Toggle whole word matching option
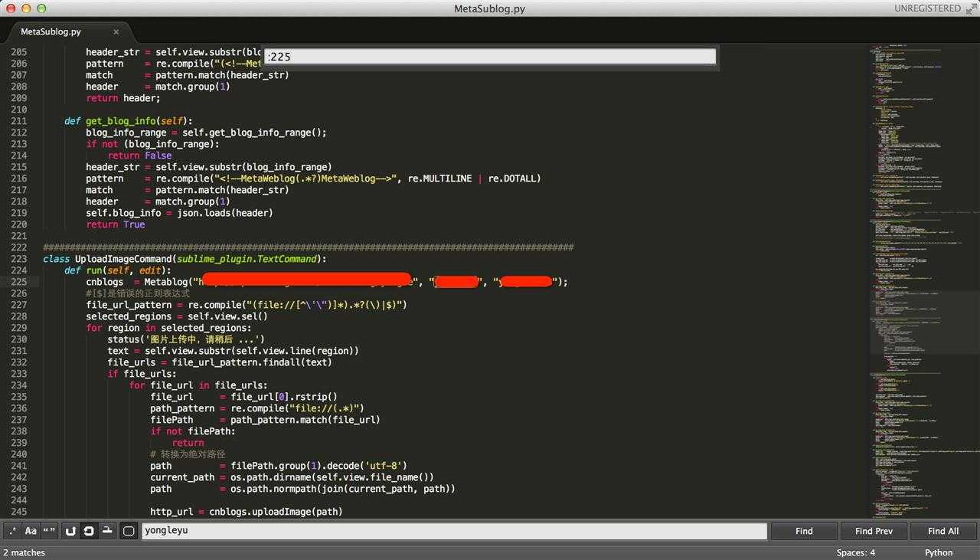Viewport: 980px width, 560px height. click(x=49, y=531)
